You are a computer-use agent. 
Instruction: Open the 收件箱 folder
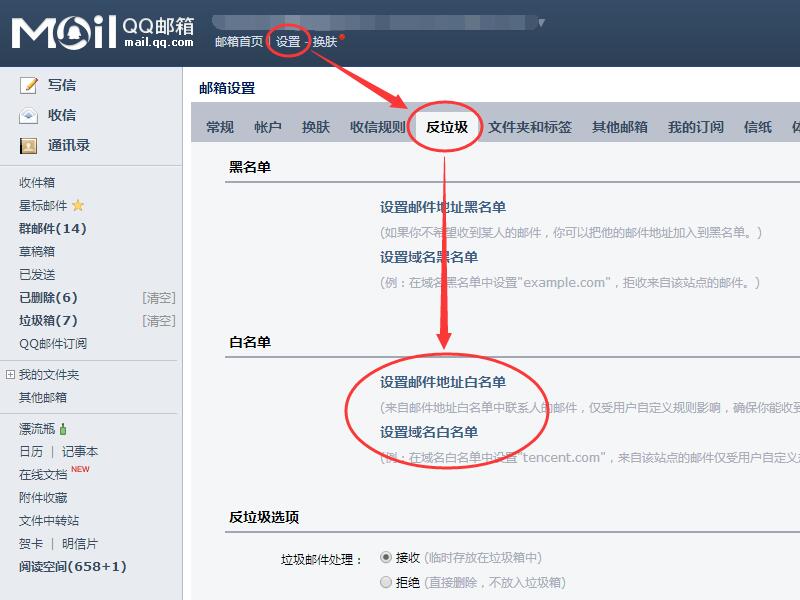coord(37,182)
